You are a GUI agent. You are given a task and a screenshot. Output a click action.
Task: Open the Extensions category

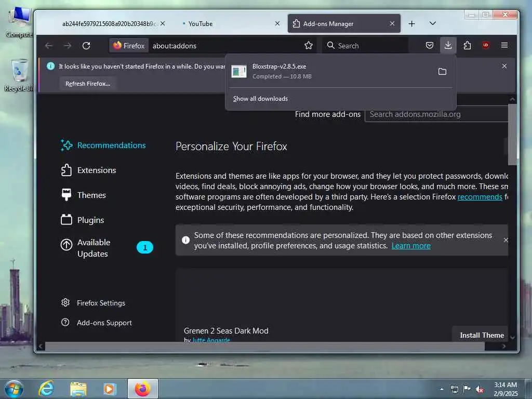point(88,170)
